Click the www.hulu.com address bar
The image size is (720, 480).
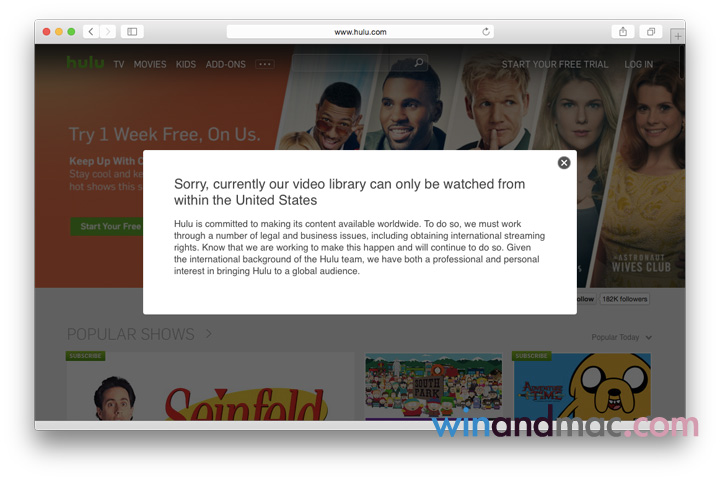(x=360, y=32)
